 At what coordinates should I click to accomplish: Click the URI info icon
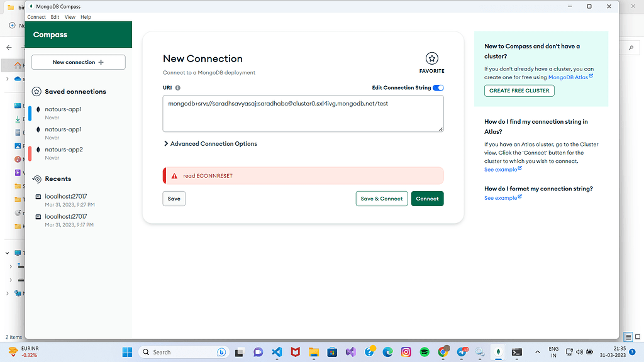click(178, 88)
